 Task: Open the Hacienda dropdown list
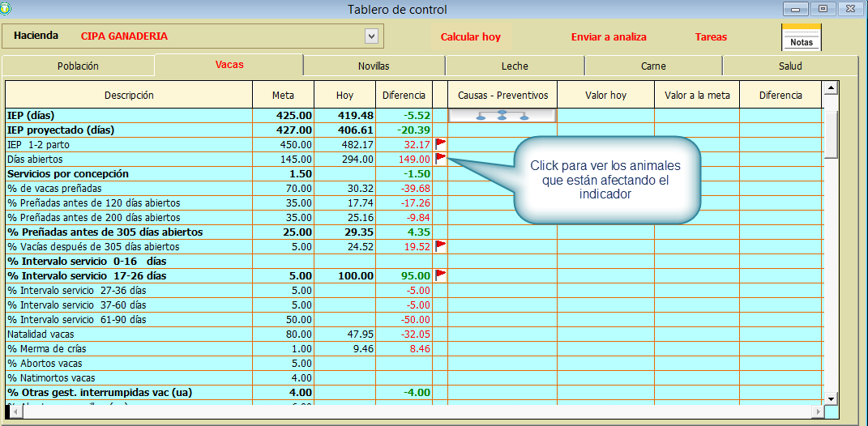(x=371, y=36)
